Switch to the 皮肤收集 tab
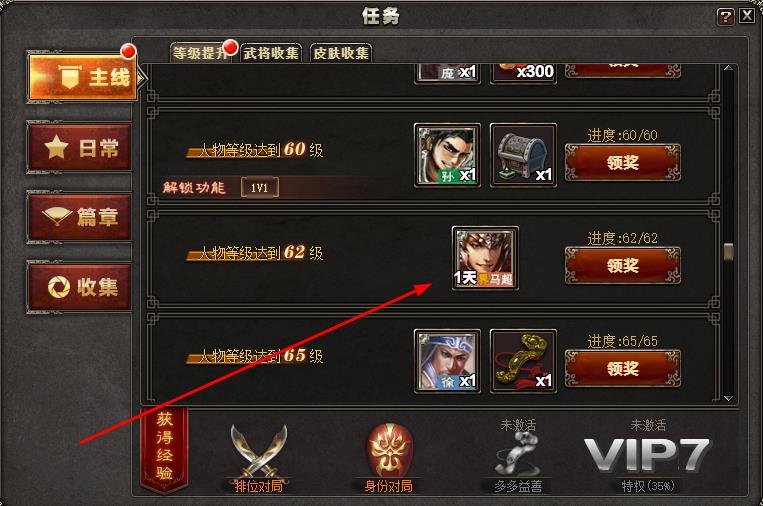Screen dimensions: 763x506 coord(341,53)
